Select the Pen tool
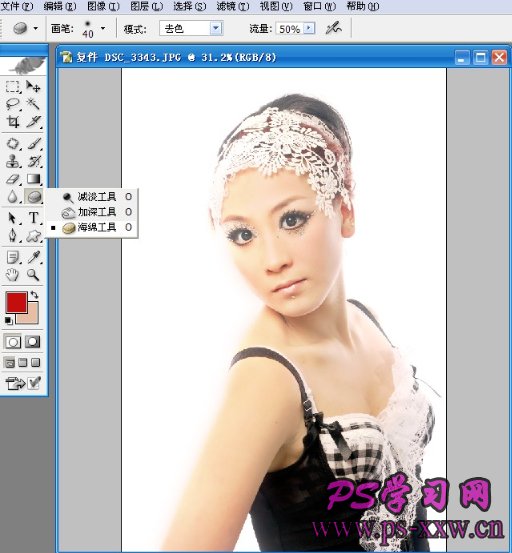 pyautogui.click(x=13, y=235)
